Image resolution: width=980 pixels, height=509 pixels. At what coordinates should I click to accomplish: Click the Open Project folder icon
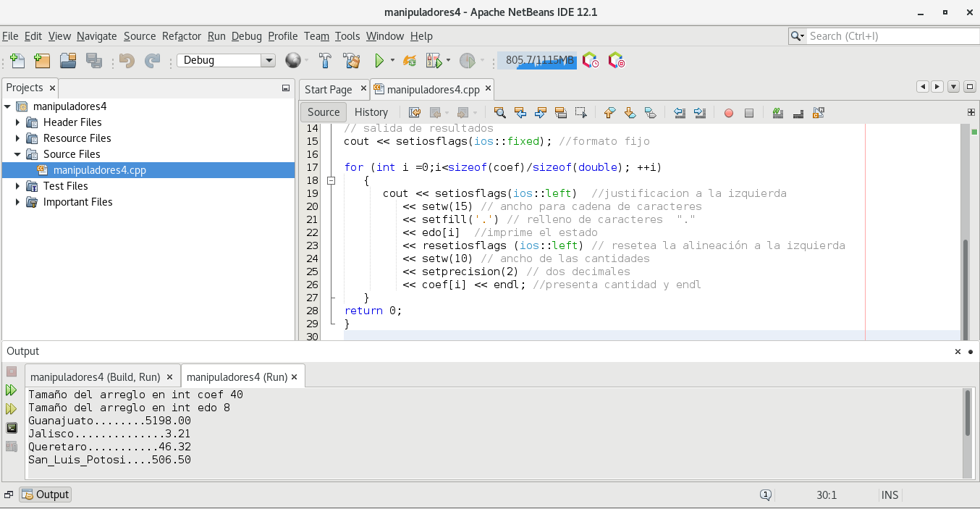point(68,61)
